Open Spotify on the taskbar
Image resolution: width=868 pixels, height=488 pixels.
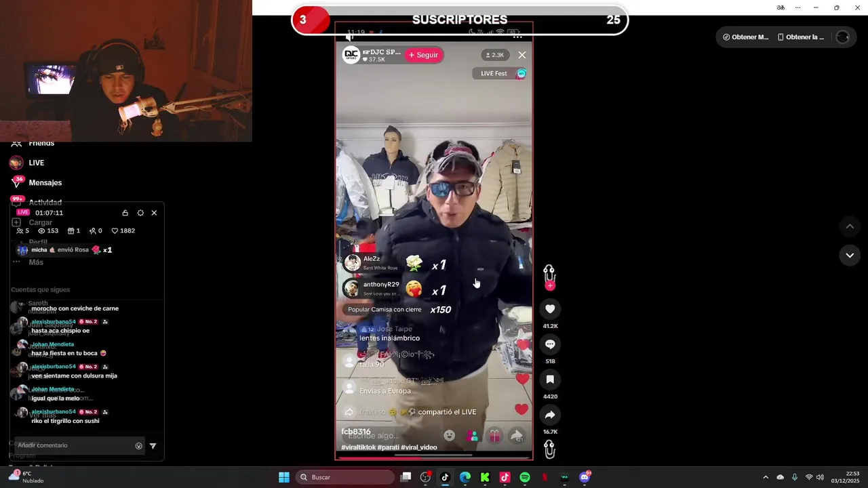525,477
